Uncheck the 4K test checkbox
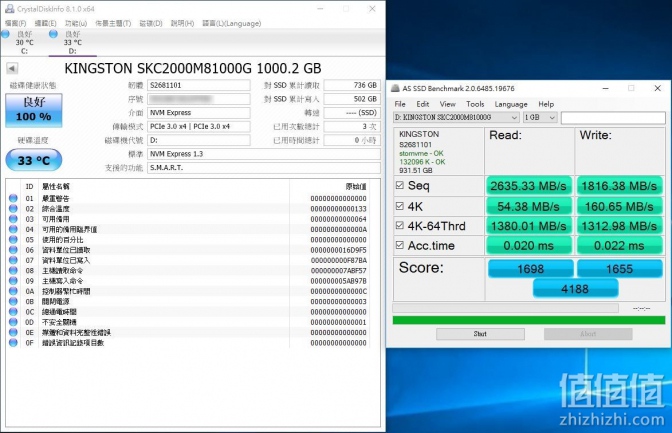Screen dimensions: 672x433 pos(400,206)
